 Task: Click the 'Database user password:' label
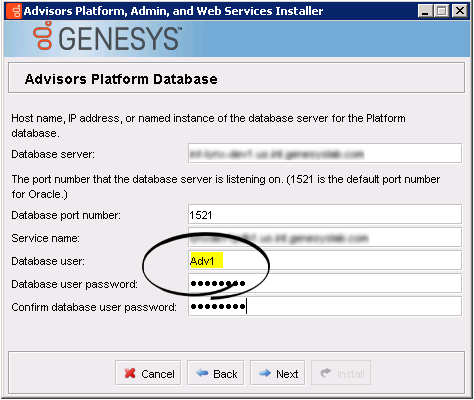point(75,284)
